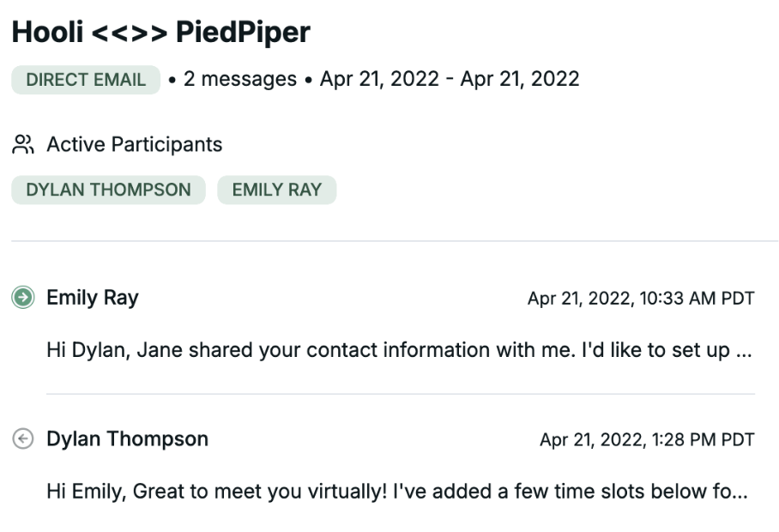Select the DYLAN THOMPSON participant chip
Screen dimensions: 779x532
pyautogui.click(x=108, y=190)
